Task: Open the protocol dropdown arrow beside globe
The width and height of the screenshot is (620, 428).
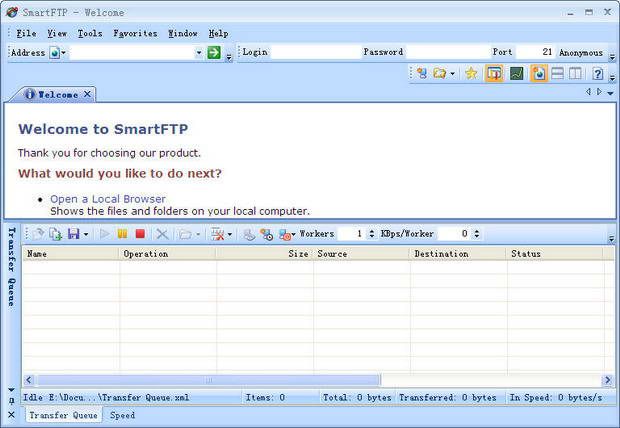Action: [63, 53]
